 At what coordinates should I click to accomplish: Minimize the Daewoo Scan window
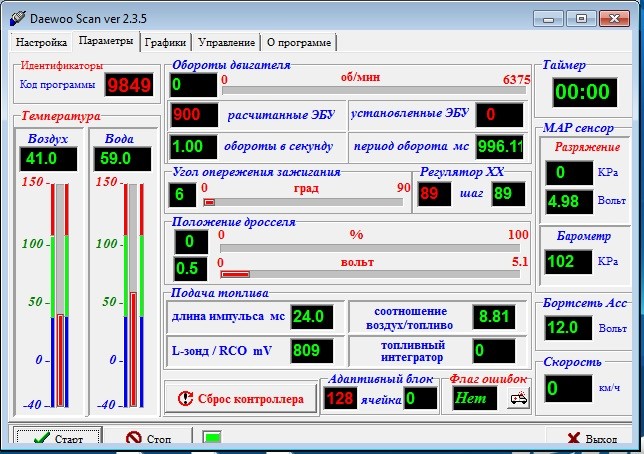[548, 19]
